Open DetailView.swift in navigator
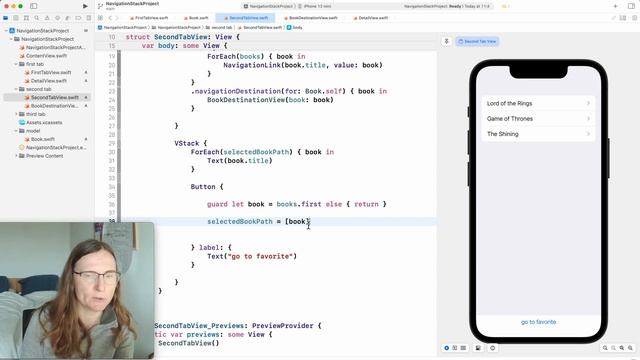 pos(46,81)
